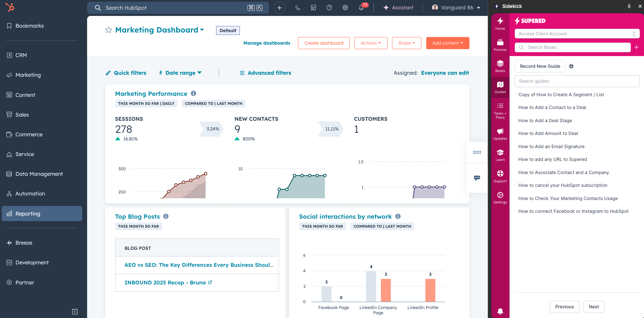The image size is (644, 318).
Task: Click Record New Guide
Action: [540, 66]
